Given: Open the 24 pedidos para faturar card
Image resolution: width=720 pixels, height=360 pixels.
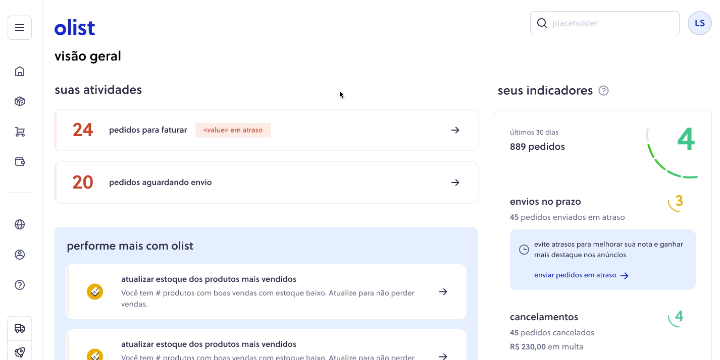Looking at the screenshot, I should [x=266, y=130].
